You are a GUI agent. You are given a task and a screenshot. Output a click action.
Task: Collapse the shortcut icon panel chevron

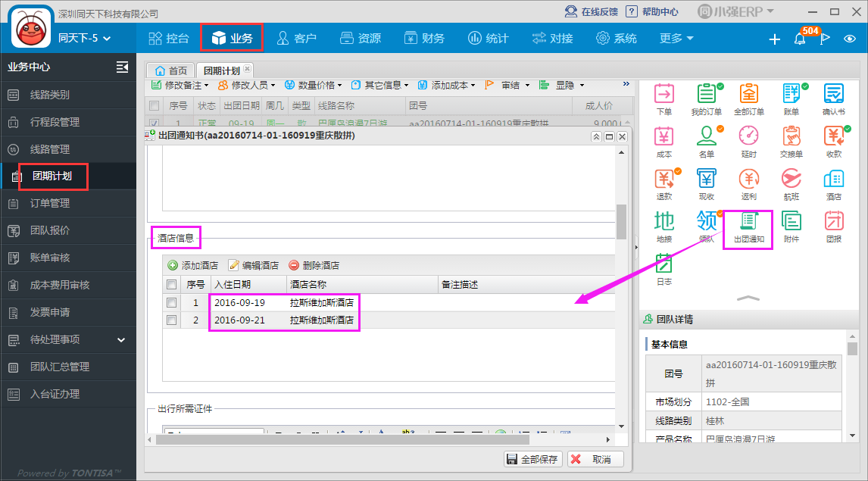[x=748, y=298]
